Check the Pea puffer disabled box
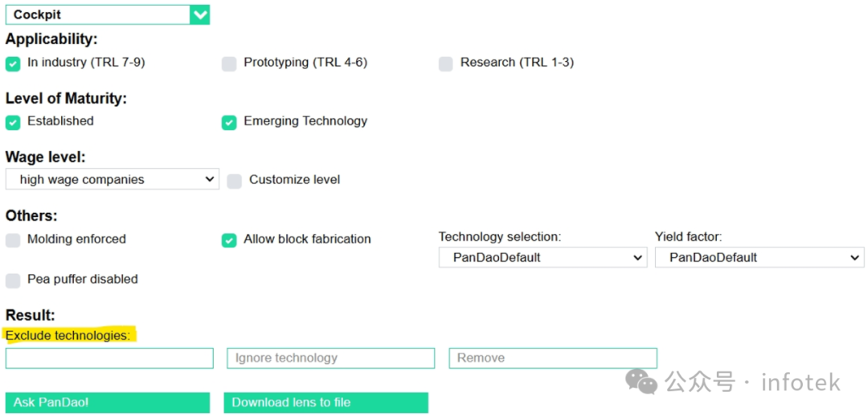The height and width of the screenshot is (417, 868). pos(13,280)
